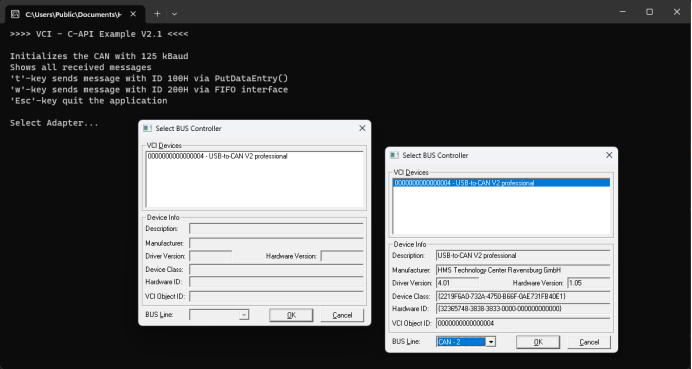Viewport: 692px width, 369px height.
Task: Click the VCI Devices label in right dialog
Action: click(411, 173)
